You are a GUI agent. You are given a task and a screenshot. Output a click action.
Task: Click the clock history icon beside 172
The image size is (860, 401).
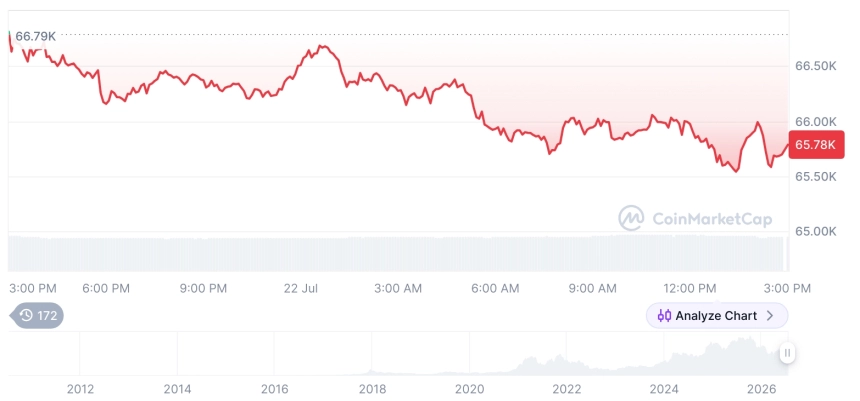coord(26,315)
